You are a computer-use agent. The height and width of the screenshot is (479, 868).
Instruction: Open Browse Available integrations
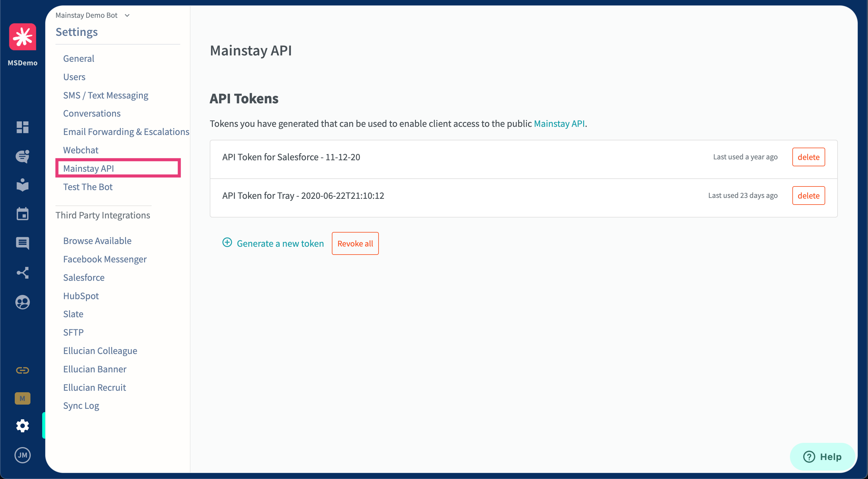[97, 241]
